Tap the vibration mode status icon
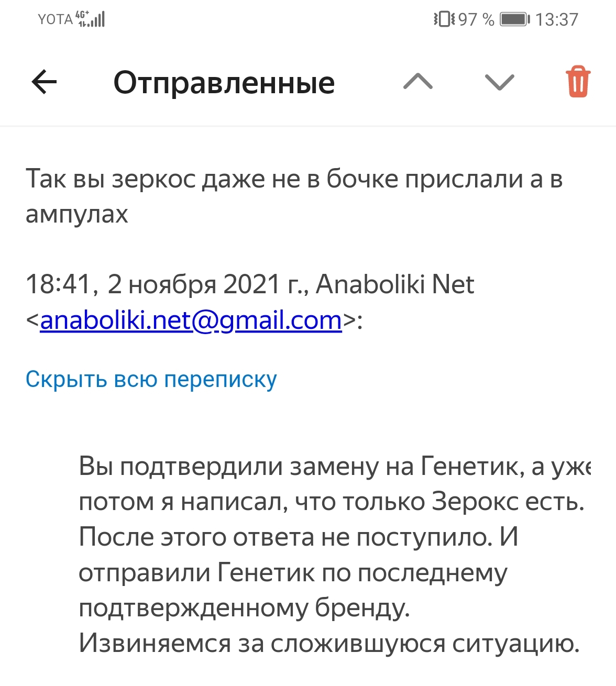Image resolution: width=616 pixels, height=686 pixels. coord(444,19)
